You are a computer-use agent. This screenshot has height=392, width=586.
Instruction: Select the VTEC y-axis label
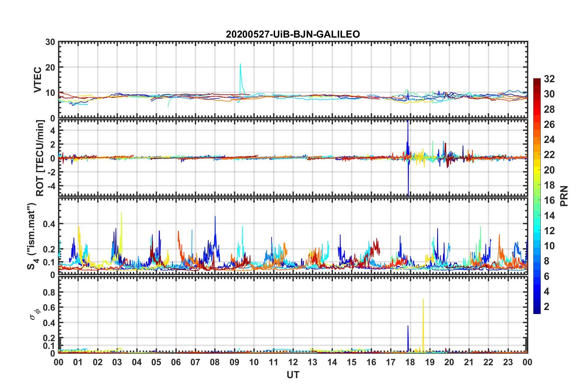click(38, 80)
